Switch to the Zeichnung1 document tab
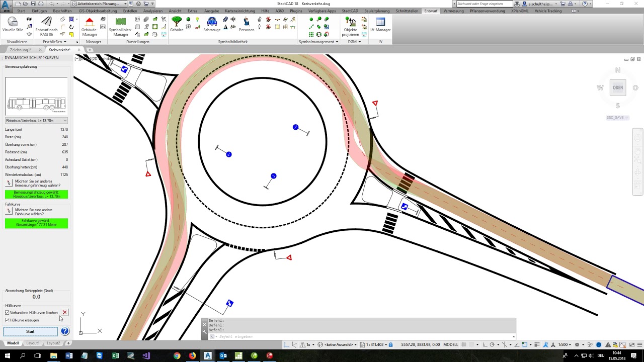This screenshot has height=362, width=644. pyautogui.click(x=21, y=50)
